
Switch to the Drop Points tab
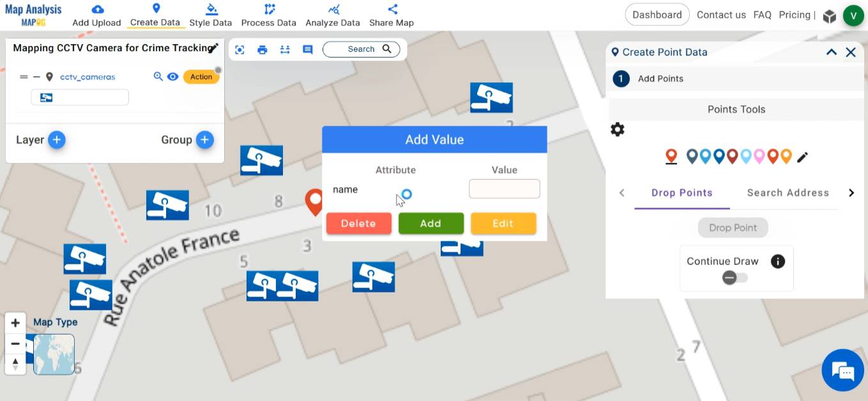click(x=682, y=193)
